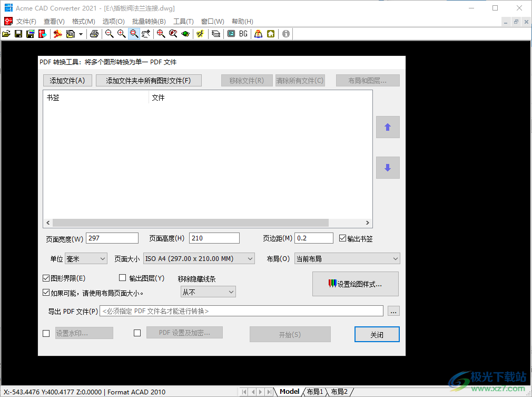The image size is (532, 397).
Task: Click the Zoom previous magnifier icon
Action: tap(173, 34)
